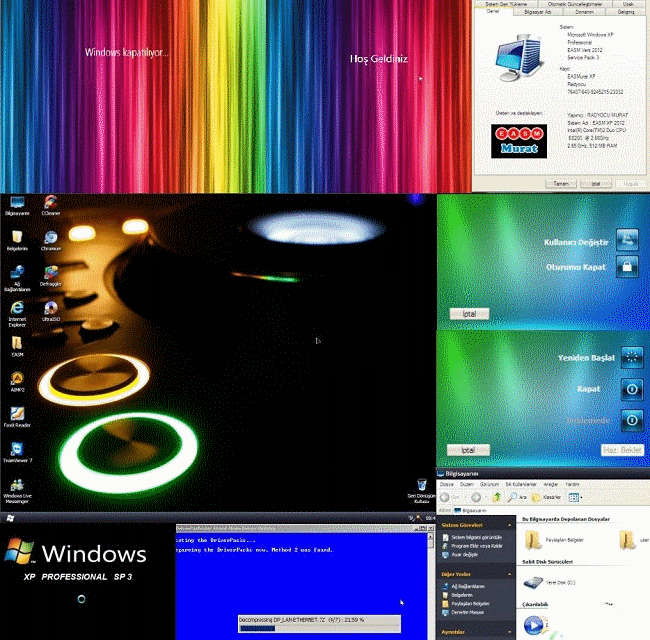The image size is (650, 640).
Task: Open the Araçlar menu
Action: click(x=551, y=484)
